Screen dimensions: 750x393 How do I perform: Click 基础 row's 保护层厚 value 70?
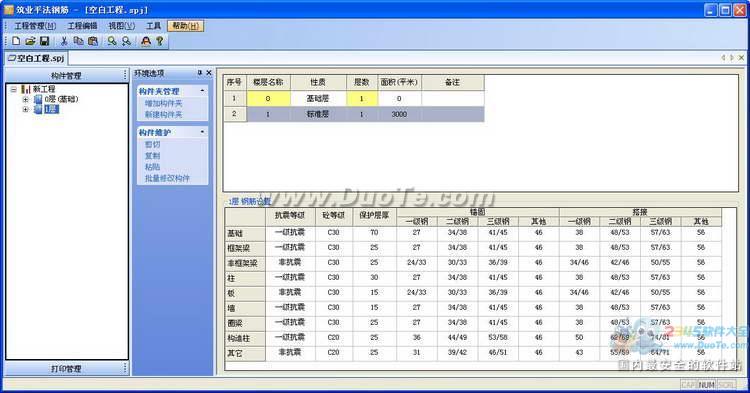(375, 233)
